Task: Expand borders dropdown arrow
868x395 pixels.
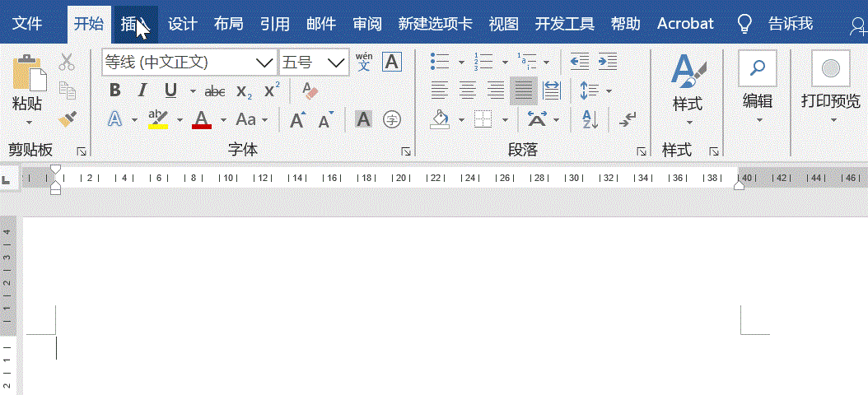Action: point(505,119)
